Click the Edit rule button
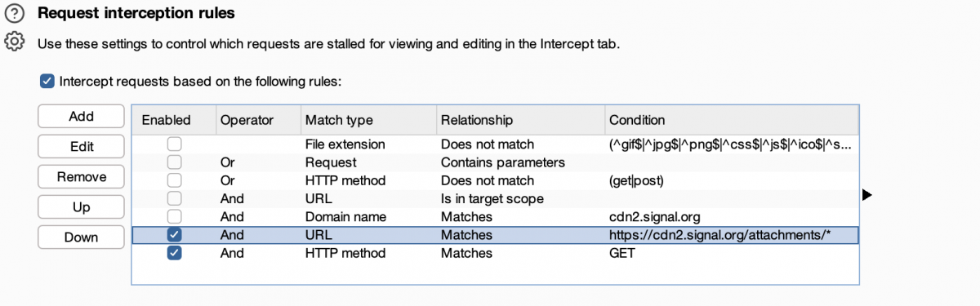 81,147
